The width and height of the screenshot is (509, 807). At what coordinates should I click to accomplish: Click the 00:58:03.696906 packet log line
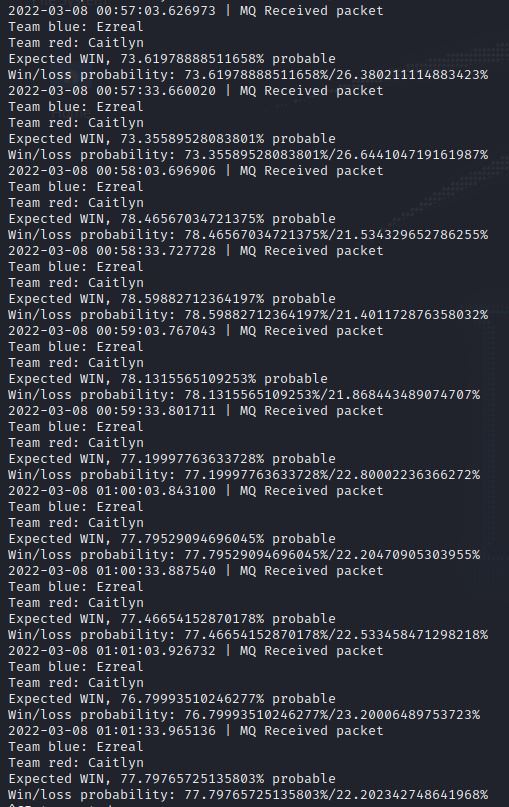pyautogui.click(x=196, y=171)
